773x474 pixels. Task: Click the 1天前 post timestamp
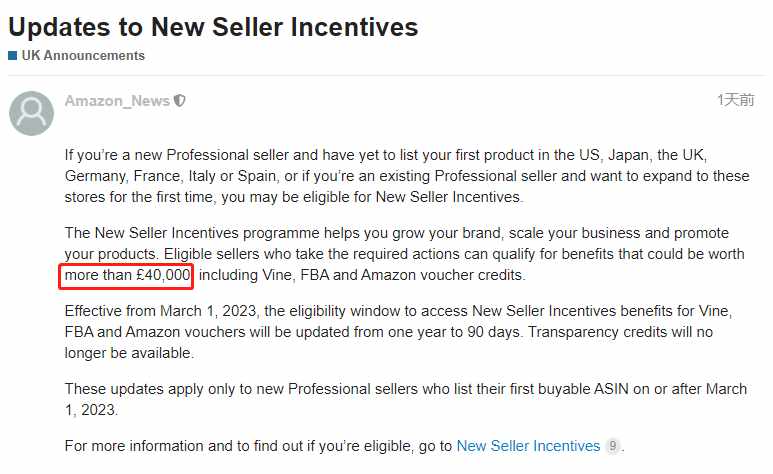pyautogui.click(x=736, y=100)
